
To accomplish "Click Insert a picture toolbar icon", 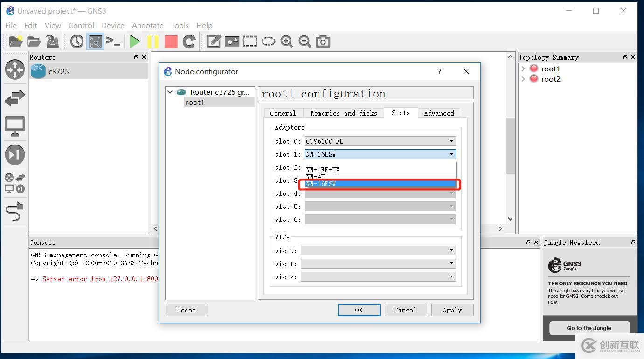I will tap(232, 41).
